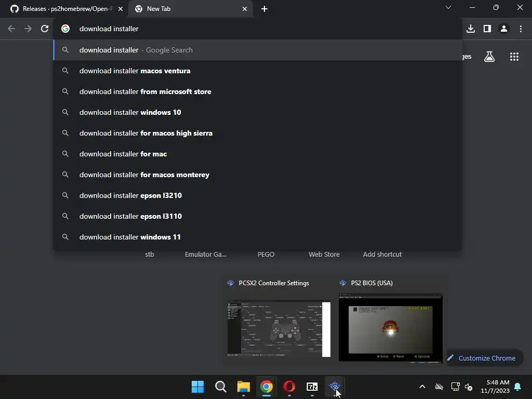Open the Windows Start menu
532x399 pixels.
[x=197, y=387]
